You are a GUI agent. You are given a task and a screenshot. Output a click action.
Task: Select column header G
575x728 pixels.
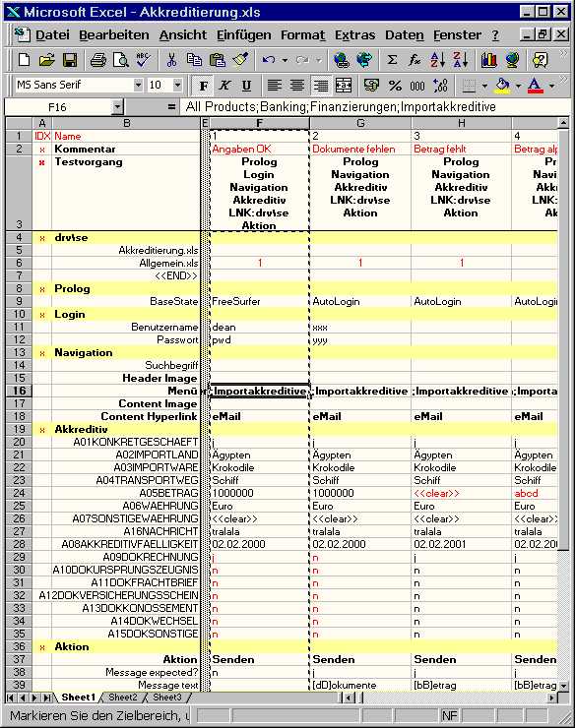point(360,123)
